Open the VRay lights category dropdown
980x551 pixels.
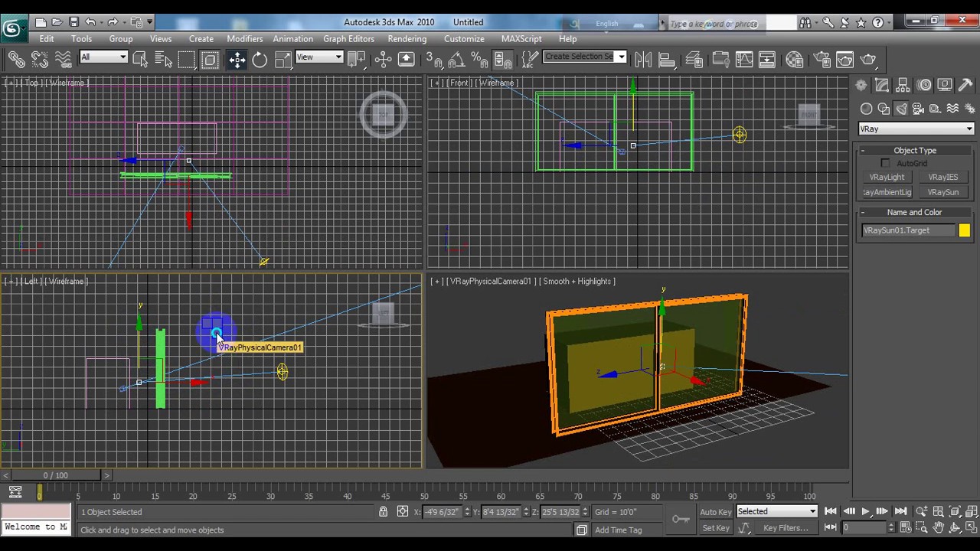[x=916, y=129]
